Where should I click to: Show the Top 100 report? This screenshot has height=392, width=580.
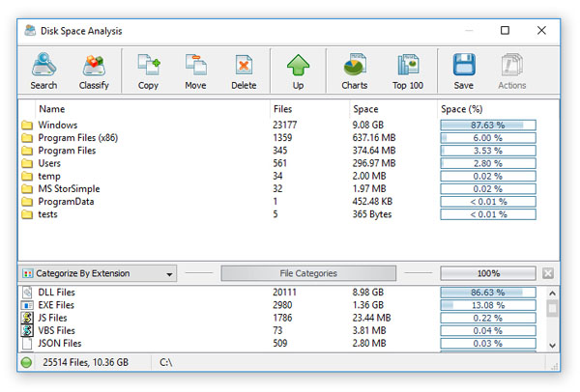[408, 70]
